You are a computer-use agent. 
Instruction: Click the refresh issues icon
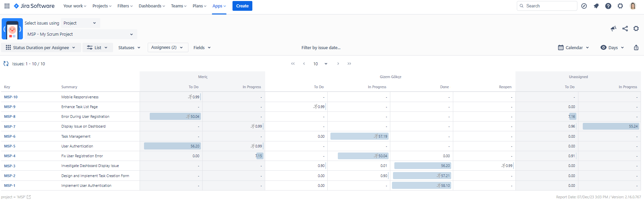6,64
